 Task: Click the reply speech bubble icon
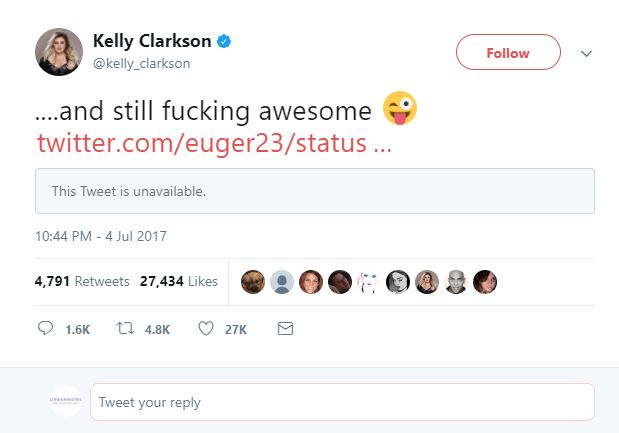[x=45, y=328]
